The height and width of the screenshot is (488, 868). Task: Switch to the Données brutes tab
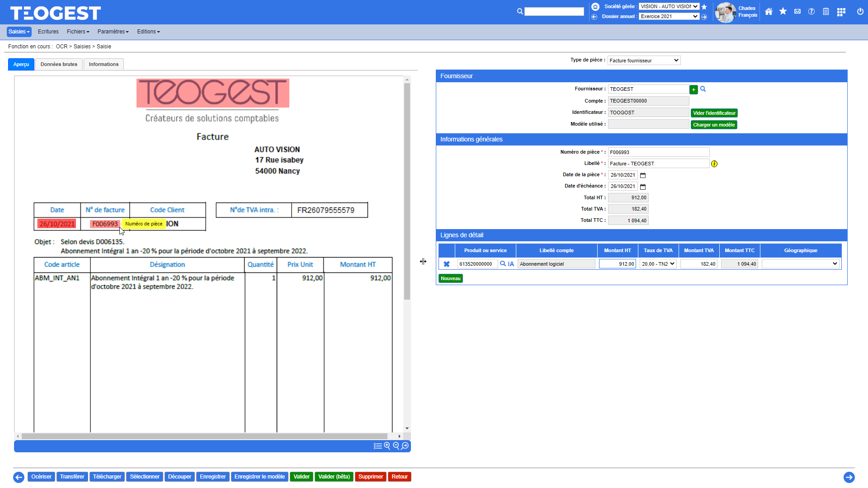(x=59, y=64)
